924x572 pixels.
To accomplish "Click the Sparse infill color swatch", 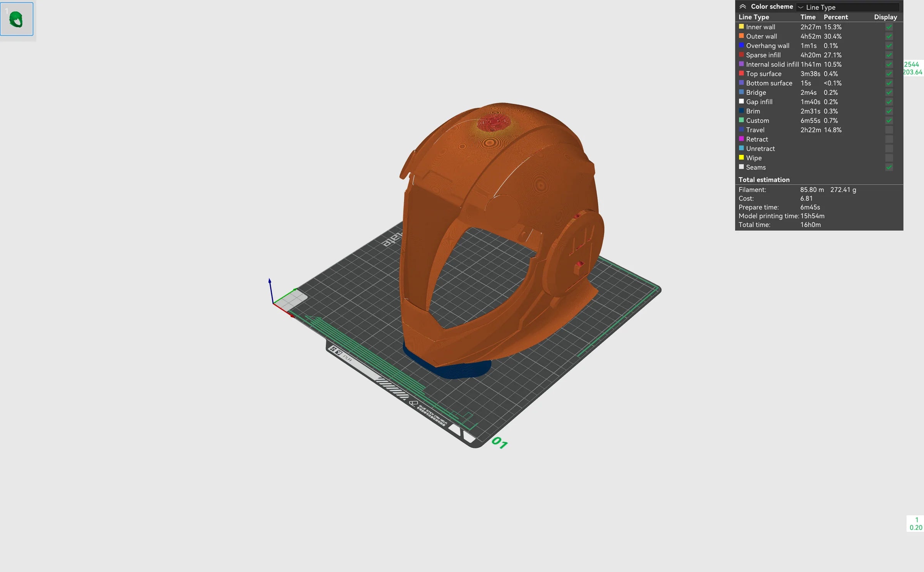I will point(741,55).
